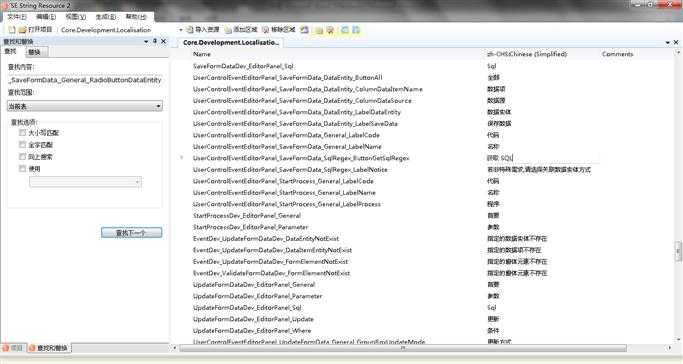The width and height of the screenshot is (683, 364).
Task: Select the Core.Development.Localizatio... document tab
Action: (230, 42)
